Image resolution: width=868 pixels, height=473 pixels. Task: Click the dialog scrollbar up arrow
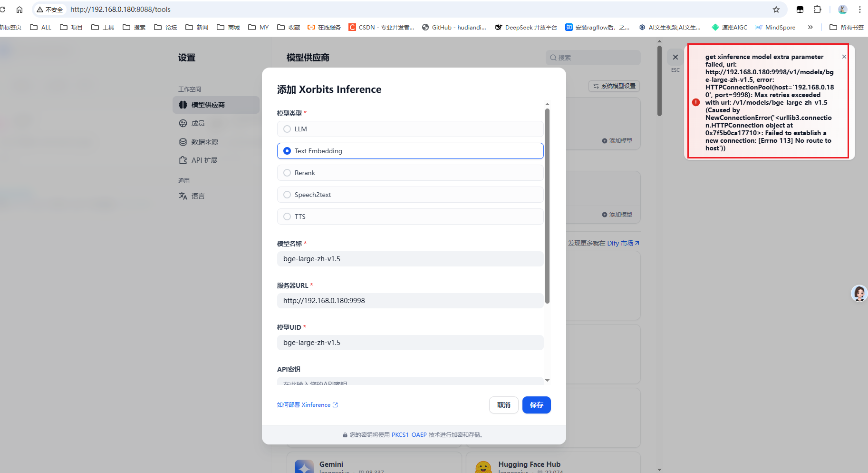point(547,104)
